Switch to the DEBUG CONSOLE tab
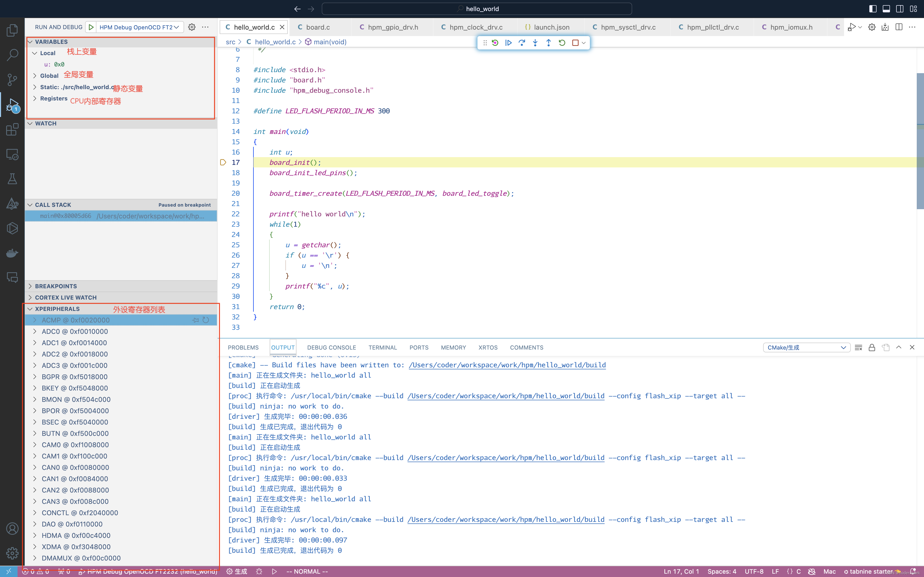 (x=332, y=347)
